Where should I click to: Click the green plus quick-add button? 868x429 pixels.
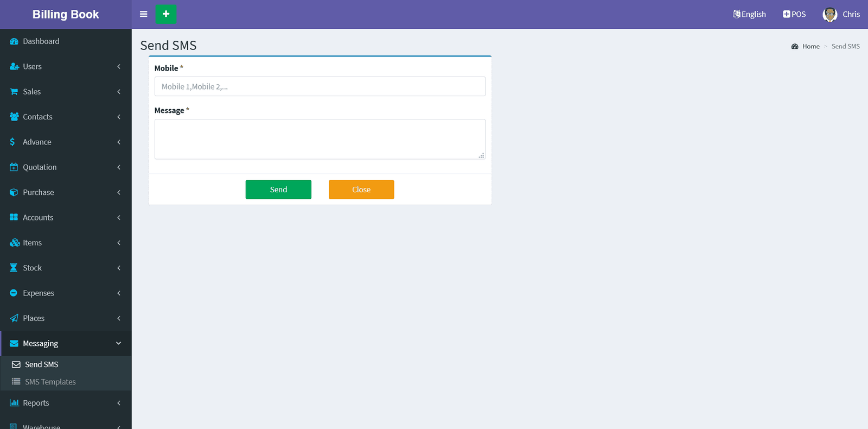166,14
